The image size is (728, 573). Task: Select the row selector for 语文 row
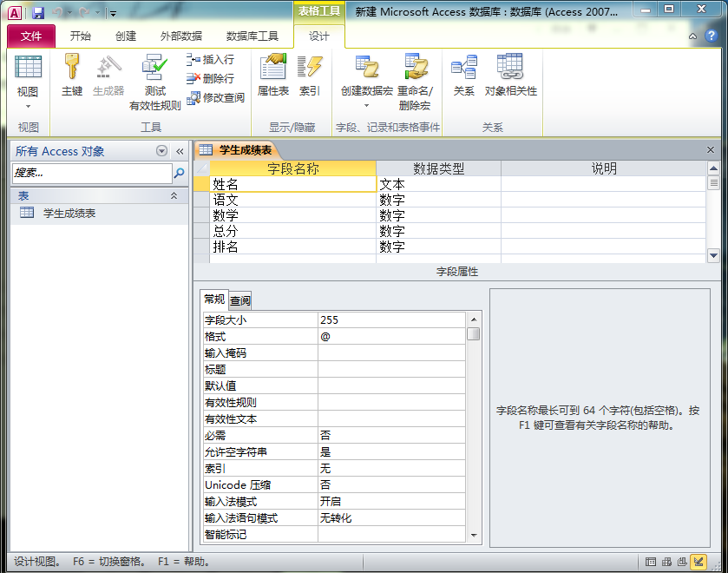click(202, 200)
